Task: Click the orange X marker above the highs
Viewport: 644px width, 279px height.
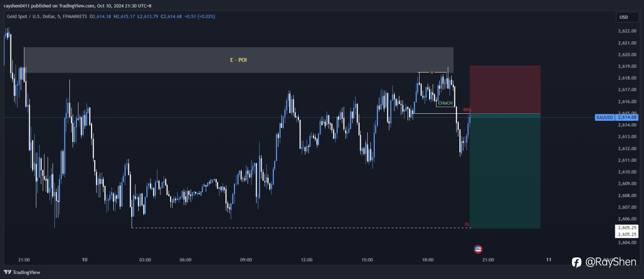Action: (x=432, y=73)
